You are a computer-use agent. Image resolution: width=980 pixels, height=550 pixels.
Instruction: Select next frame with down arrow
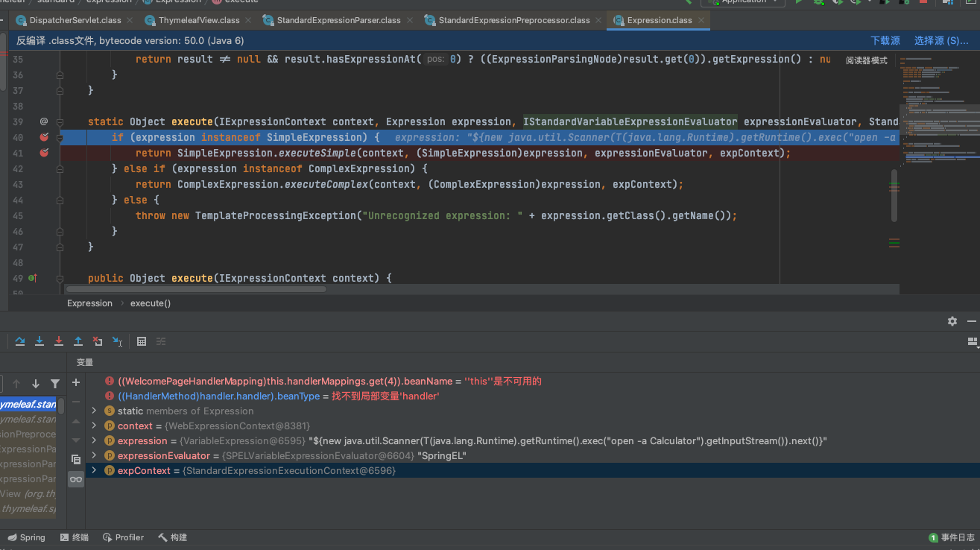coord(35,384)
